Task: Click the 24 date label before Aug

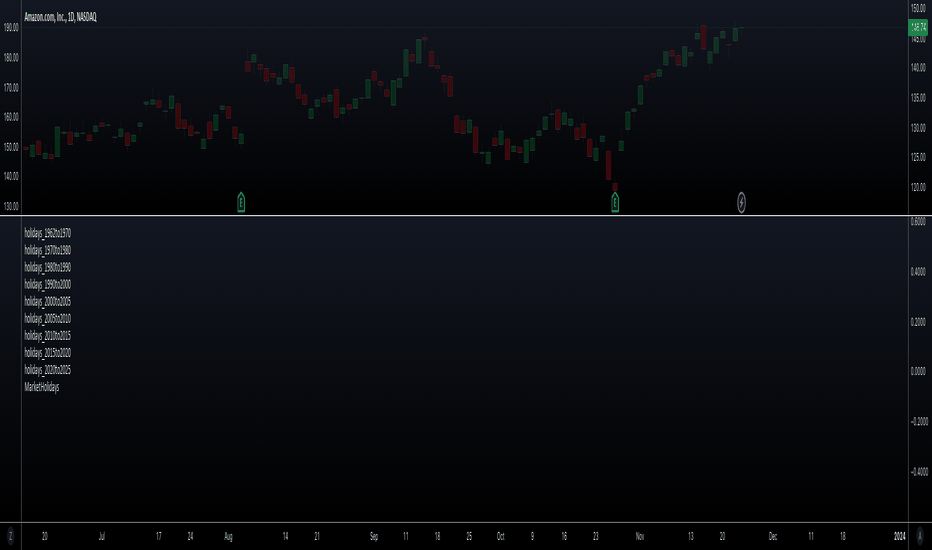Action: (190, 536)
